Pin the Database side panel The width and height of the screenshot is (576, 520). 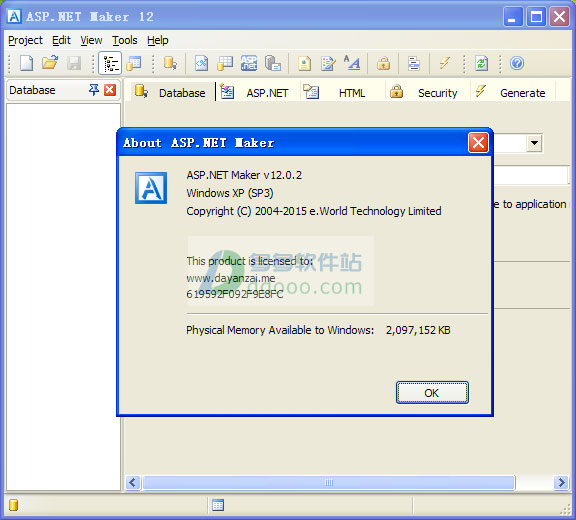pos(94,90)
